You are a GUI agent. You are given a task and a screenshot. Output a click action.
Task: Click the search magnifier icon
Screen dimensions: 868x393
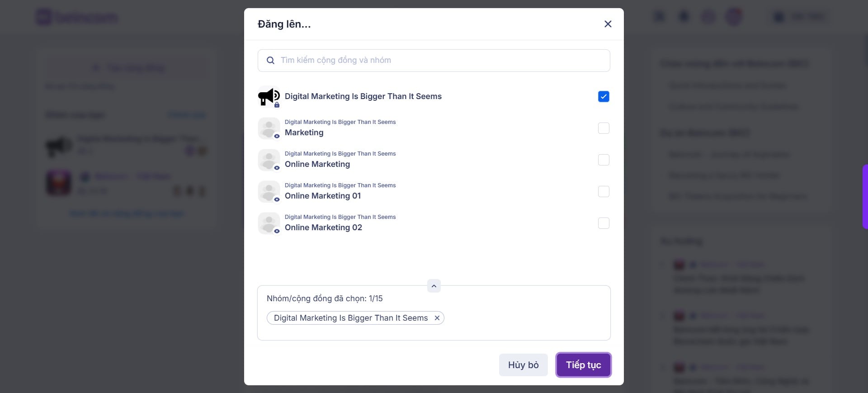pos(270,61)
